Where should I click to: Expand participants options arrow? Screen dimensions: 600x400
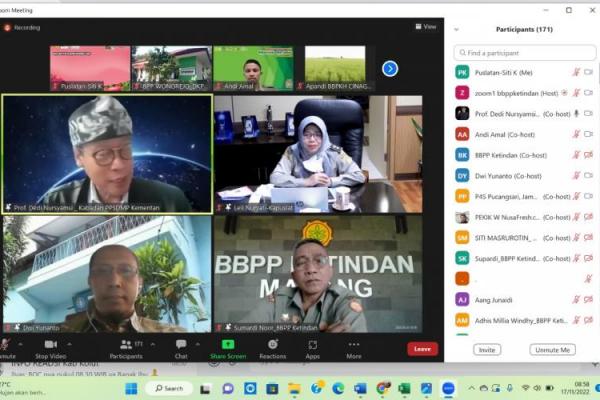pos(153,344)
